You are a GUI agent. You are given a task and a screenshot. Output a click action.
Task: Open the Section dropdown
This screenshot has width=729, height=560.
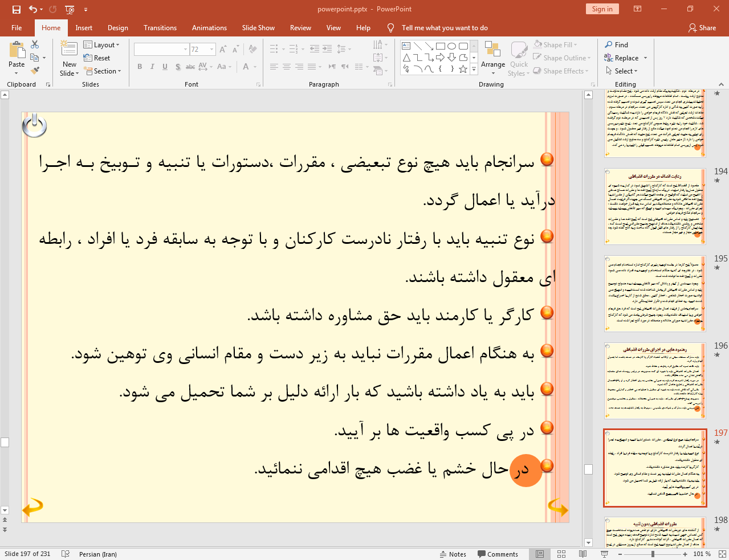coord(103,71)
